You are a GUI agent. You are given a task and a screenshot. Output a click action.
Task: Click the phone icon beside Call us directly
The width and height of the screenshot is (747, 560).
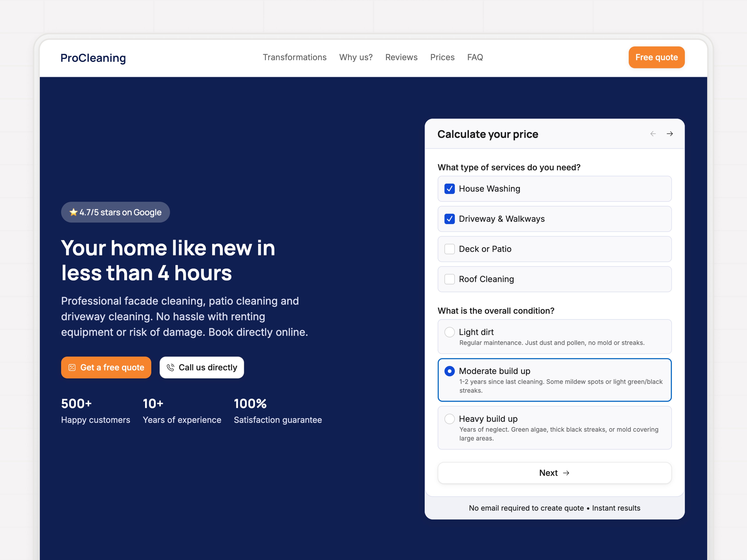[x=171, y=367]
